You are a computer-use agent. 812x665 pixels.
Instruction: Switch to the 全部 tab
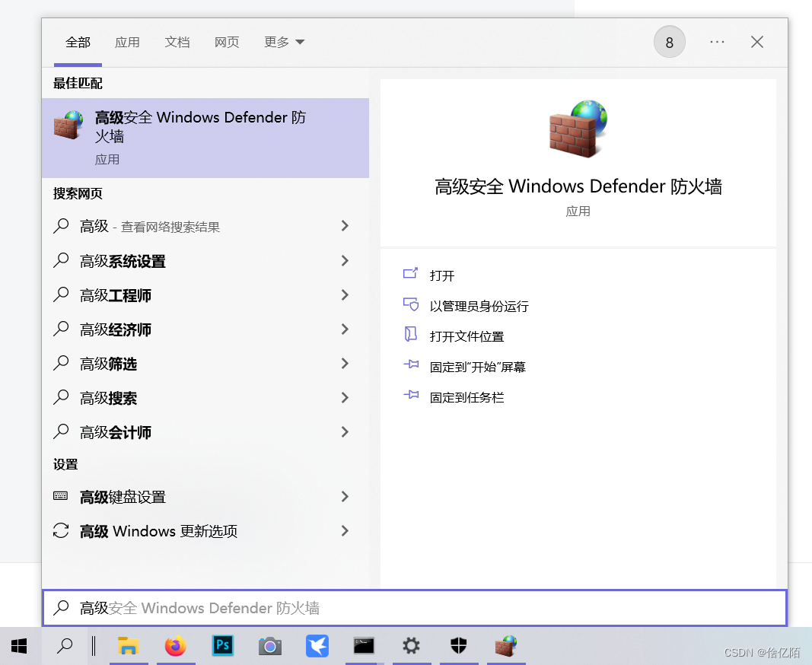(x=78, y=43)
